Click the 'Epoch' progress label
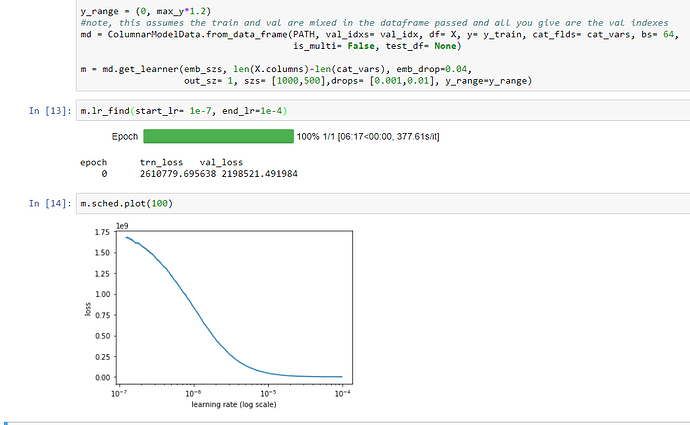 click(125, 137)
